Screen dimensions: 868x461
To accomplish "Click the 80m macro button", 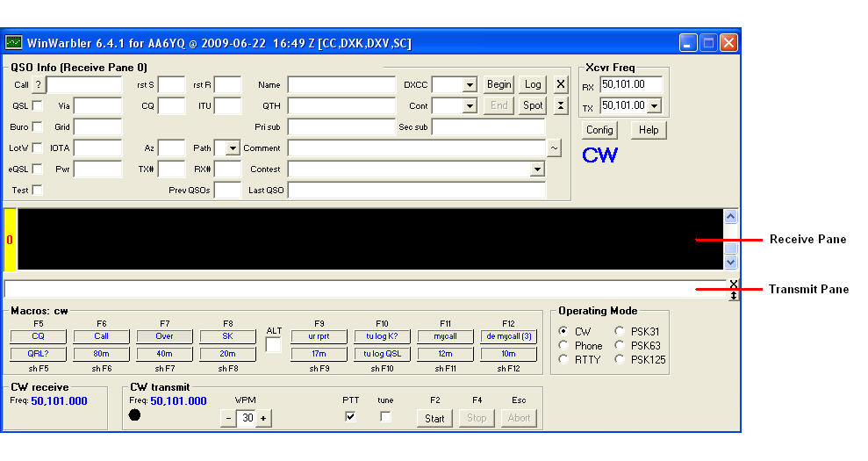I will (101, 354).
